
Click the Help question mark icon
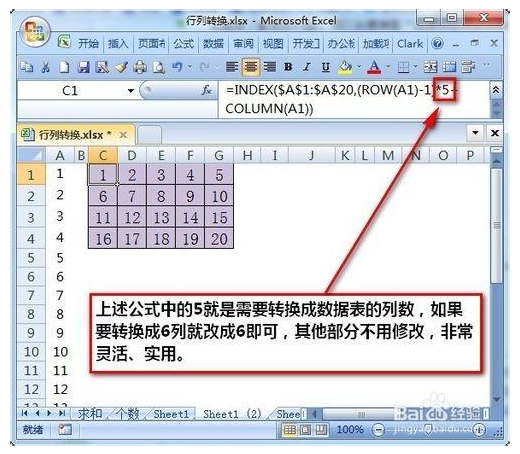pos(437,43)
